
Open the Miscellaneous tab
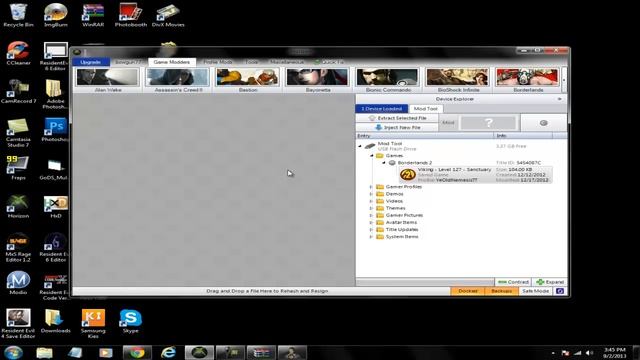[x=287, y=62]
